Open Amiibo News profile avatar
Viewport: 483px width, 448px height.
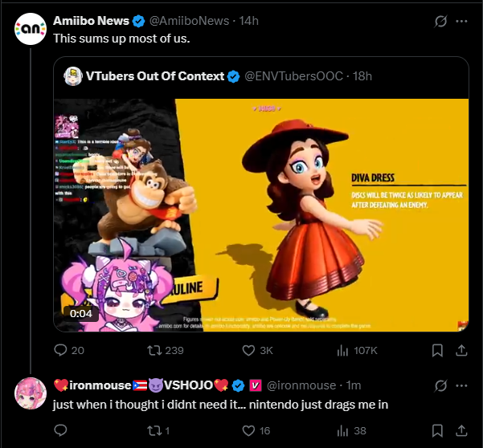coord(31,29)
